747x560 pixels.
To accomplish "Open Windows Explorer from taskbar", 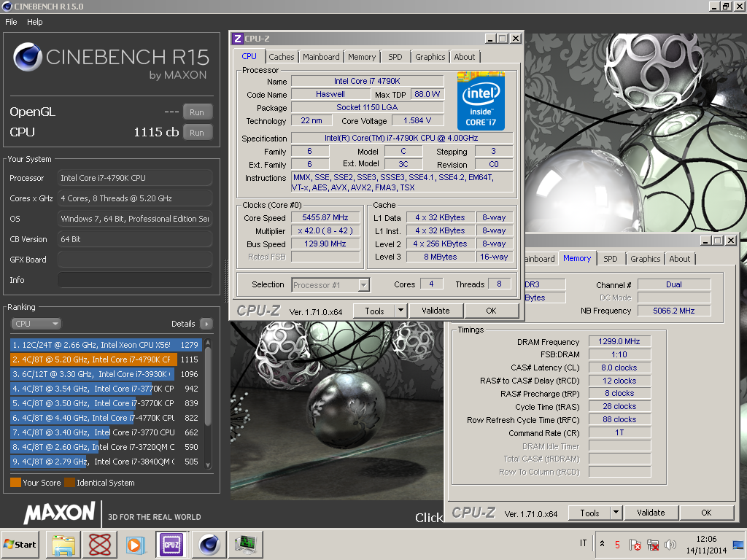I will (x=64, y=544).
